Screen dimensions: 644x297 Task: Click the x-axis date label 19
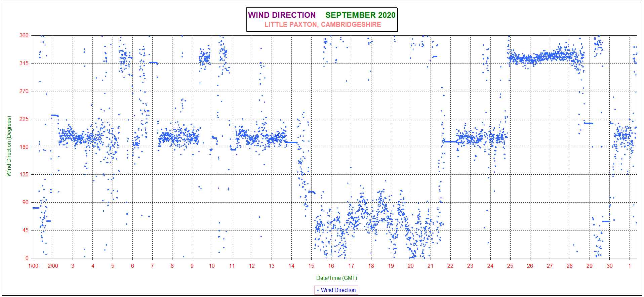pos(391,266)
